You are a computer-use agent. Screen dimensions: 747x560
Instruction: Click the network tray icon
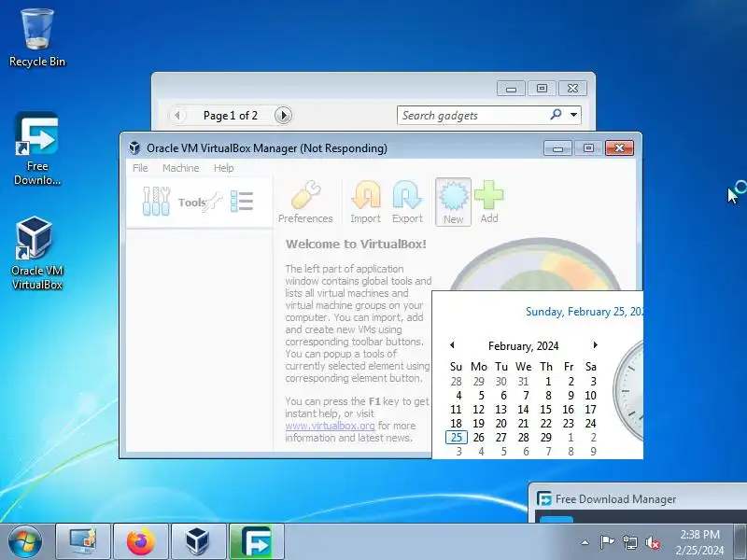(629, 542)
